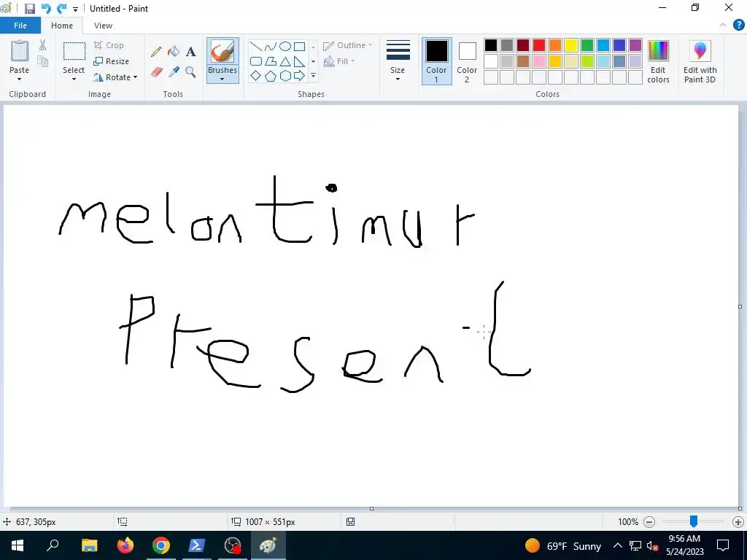
Task: Open the notifications action center
Action: pos(723,545)
